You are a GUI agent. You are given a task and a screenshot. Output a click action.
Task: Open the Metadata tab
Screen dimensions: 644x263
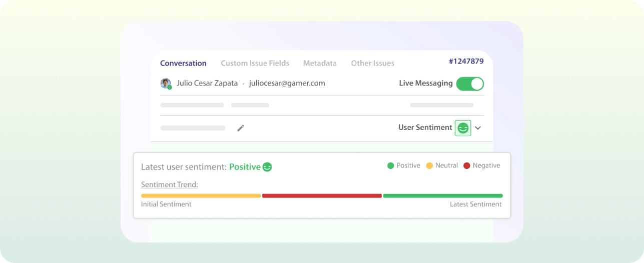[x=320, y=63]
